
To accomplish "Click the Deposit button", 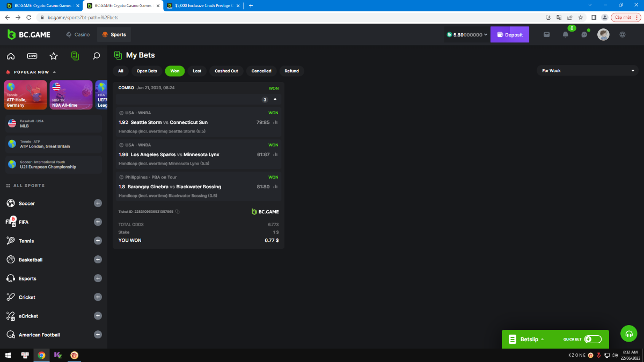I will pyautogui.click(x=509, y=35).
